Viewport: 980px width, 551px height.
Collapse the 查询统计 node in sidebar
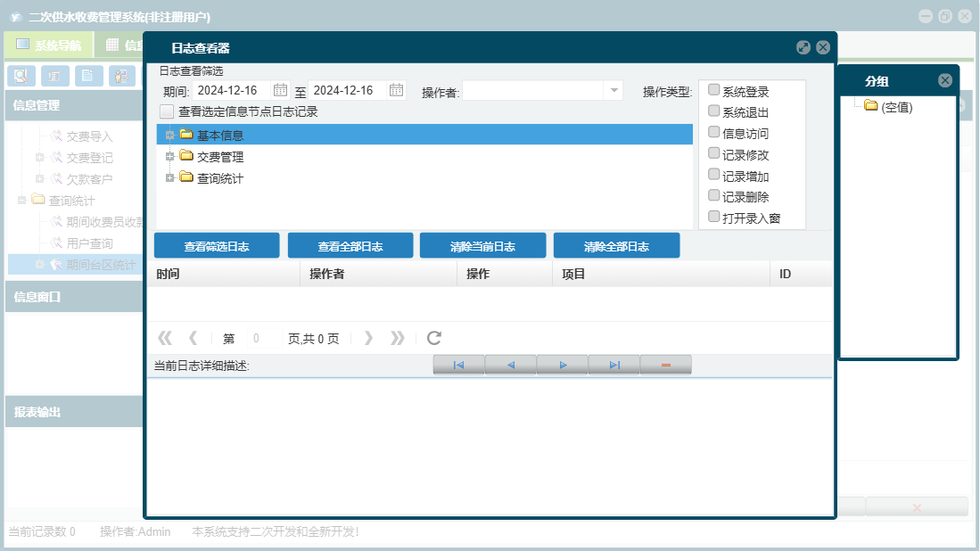(x=22, y=200)
